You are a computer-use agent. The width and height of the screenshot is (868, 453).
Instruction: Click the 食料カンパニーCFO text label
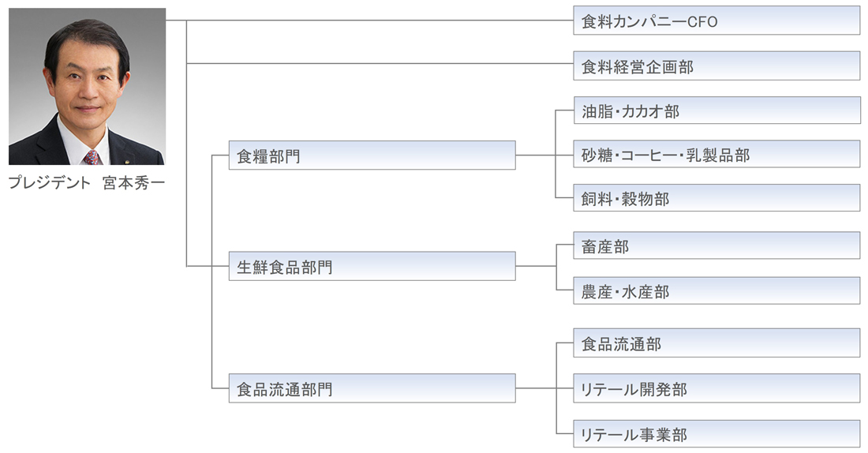click(x=649, y=22)
